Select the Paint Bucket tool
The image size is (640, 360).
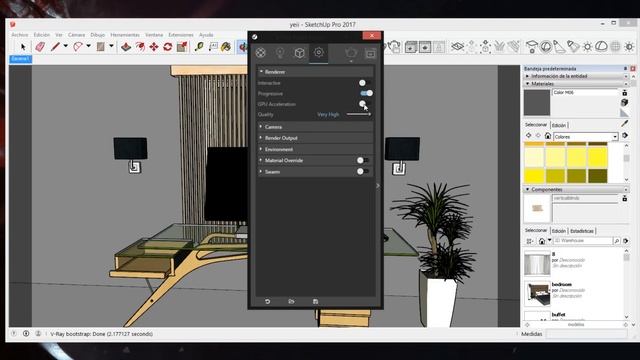(x=226, y=47)
